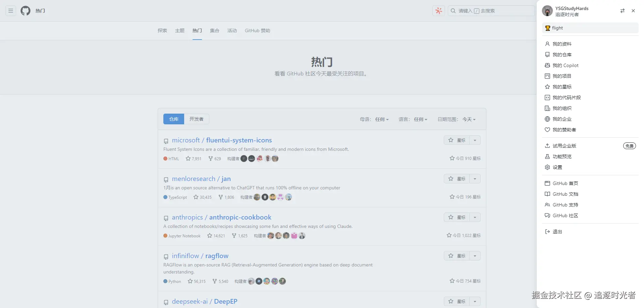This screenshot has width=644, height=308.
Task: Click the sign-out icon beside 退出
Action: point(547,232)
